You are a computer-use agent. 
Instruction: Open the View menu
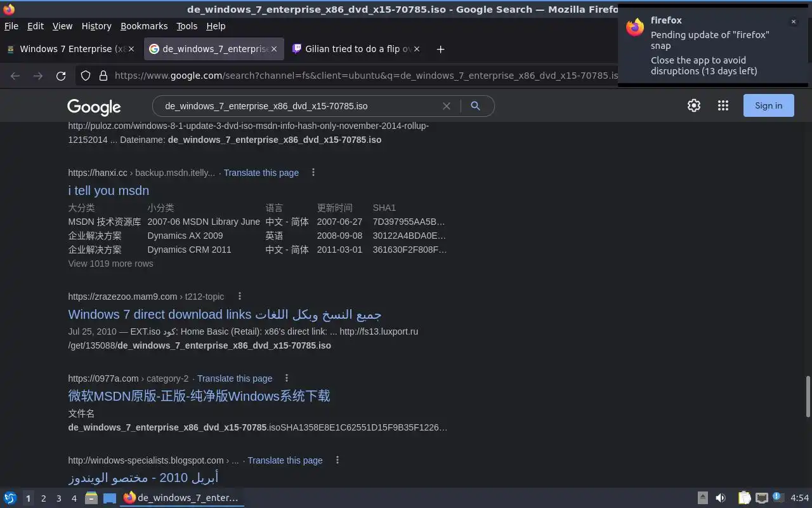[x=62, y=26]
